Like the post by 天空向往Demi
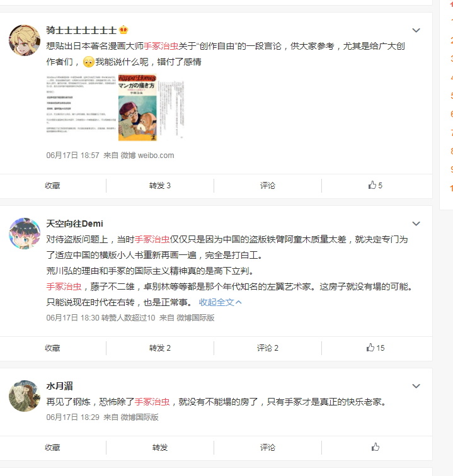Screen dimensions: 453x476 coord(376,348)
